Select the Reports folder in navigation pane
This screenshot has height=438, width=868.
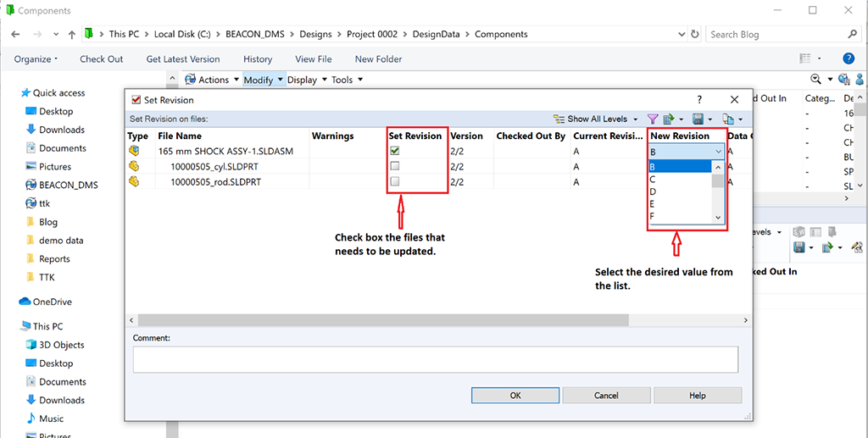pos(54,259)
